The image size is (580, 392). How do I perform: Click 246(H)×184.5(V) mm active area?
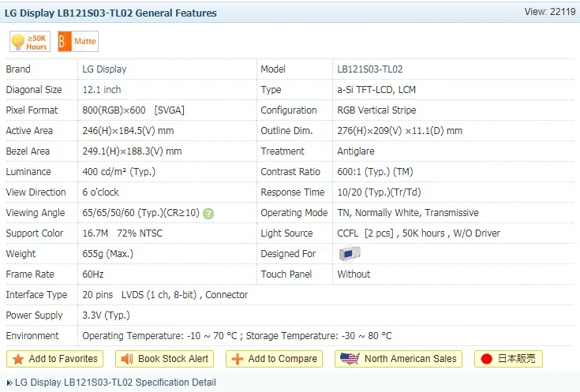(128, 131)
